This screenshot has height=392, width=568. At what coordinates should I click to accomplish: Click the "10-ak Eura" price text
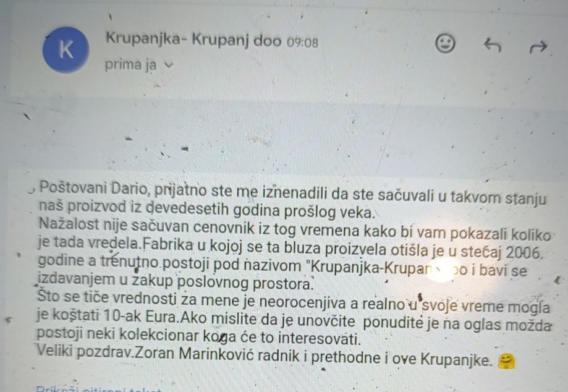click(x=140, y=317)
